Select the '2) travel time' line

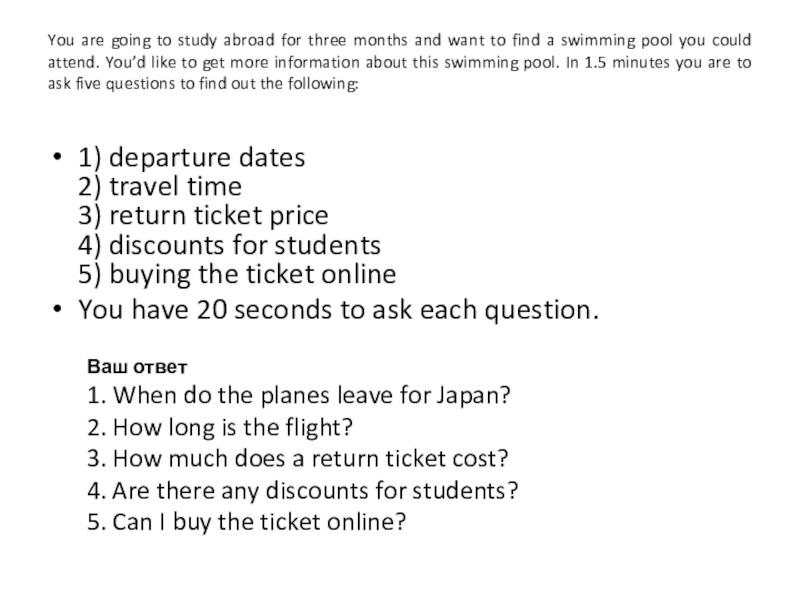click(x=159, y=187)
